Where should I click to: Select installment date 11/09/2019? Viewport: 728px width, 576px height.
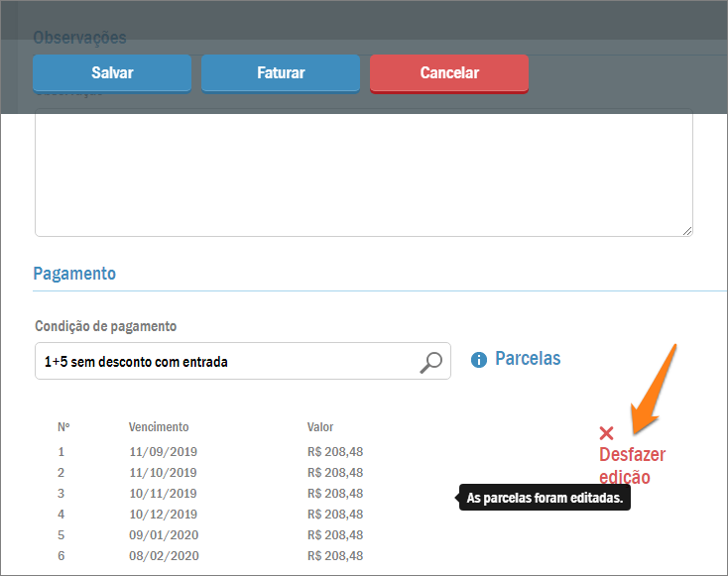pyautogui.click(x=163, y=452)
